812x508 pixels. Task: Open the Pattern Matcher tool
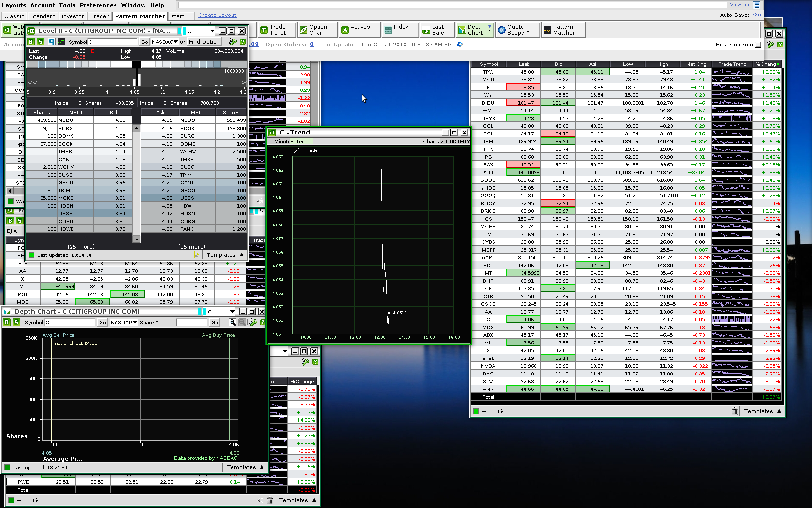coord(563,30)
